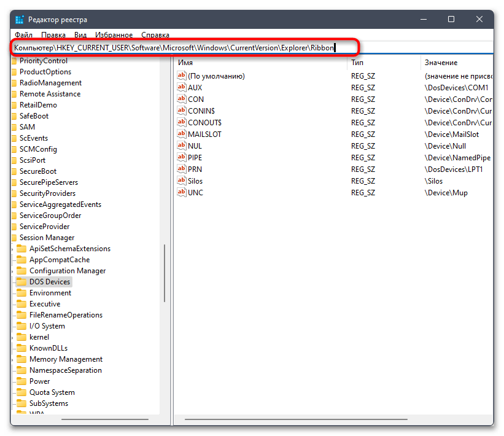Select the Session Manager key

click(x=47, y=238)
